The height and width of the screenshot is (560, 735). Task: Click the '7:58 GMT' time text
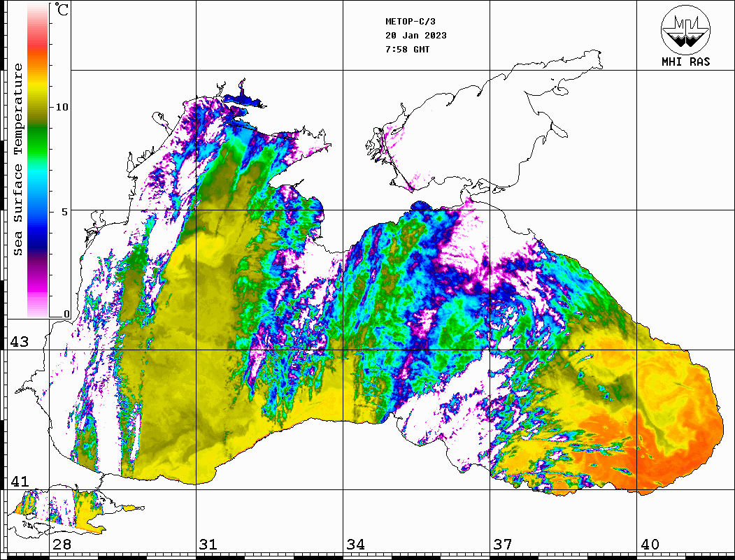click(407, 49)
